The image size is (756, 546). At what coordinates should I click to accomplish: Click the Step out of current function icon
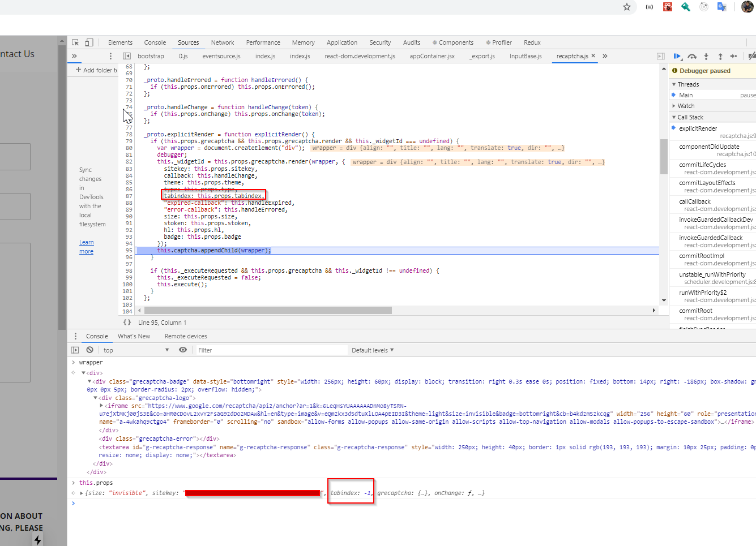coord(720,55)
